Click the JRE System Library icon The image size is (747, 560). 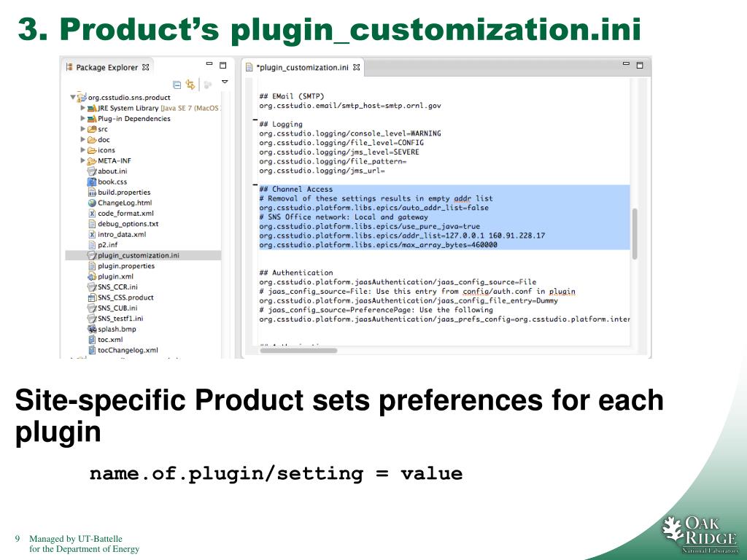[92, 108]
